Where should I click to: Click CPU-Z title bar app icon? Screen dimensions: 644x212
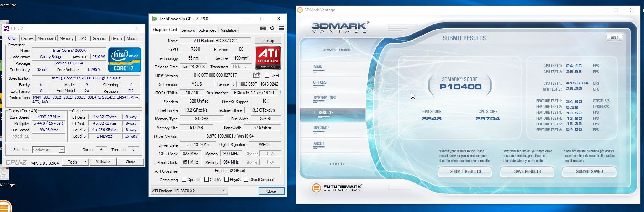click(6, 29)
